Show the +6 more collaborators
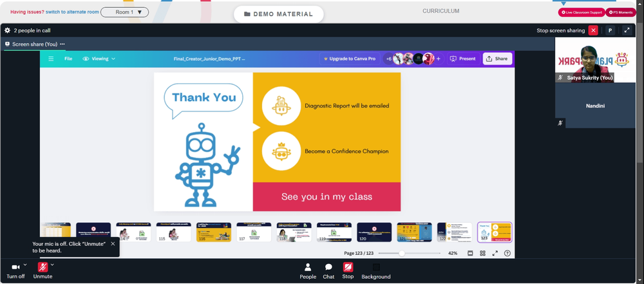The width and height of the screenshot is (644, 284). click(388, 59)
